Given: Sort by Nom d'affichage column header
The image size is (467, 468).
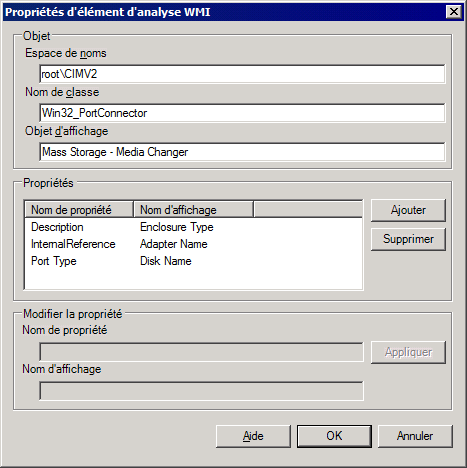Looking at the screenshot, I should point(193,210).
